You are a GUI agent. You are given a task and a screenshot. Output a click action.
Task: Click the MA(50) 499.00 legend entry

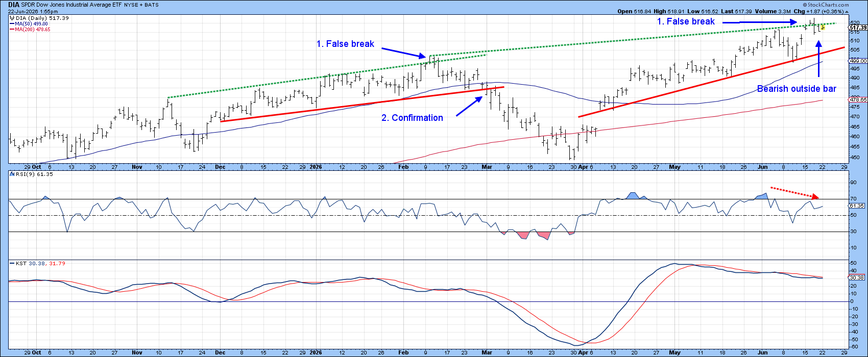(x=31, y=23)
